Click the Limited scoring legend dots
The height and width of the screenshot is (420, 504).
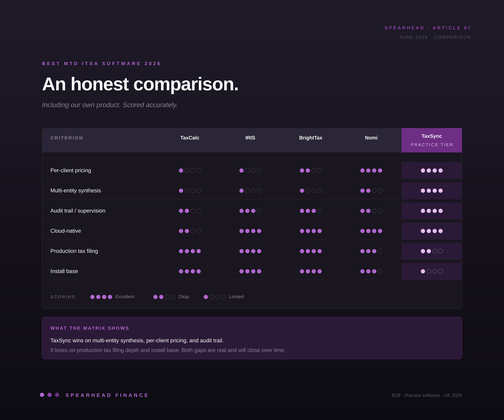point(215,297)
